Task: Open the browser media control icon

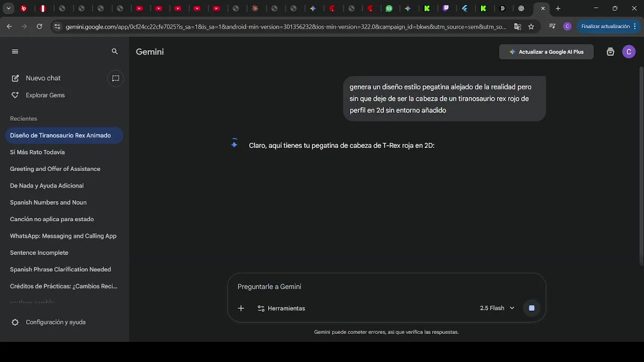Action: pos(552,27)
